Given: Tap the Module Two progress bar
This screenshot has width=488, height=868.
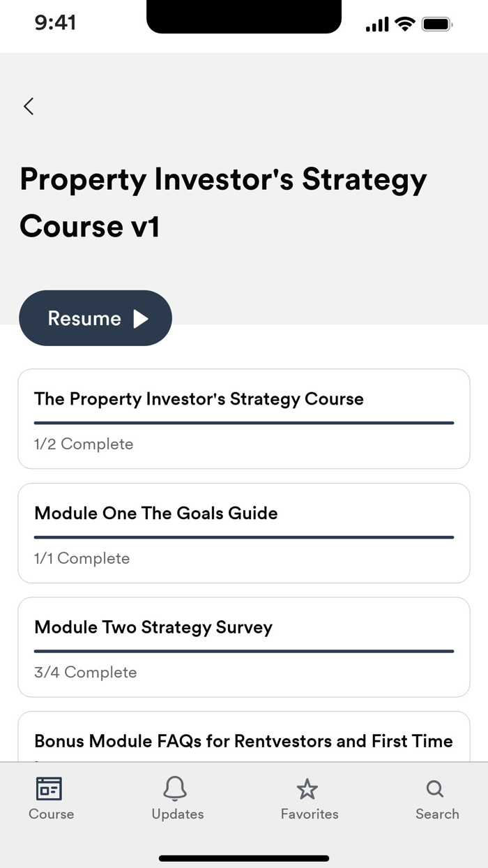Looking at the screenshot, I should tap(244, 650).
